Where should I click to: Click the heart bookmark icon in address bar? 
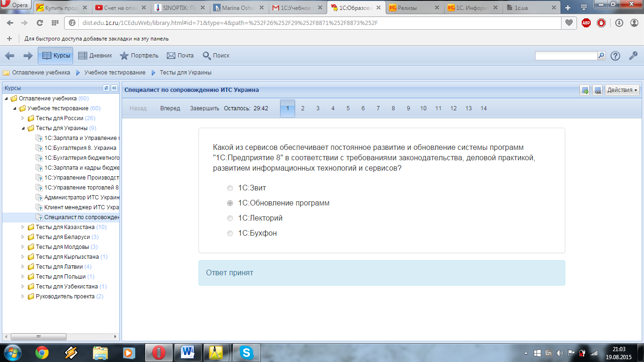[569, 23]
